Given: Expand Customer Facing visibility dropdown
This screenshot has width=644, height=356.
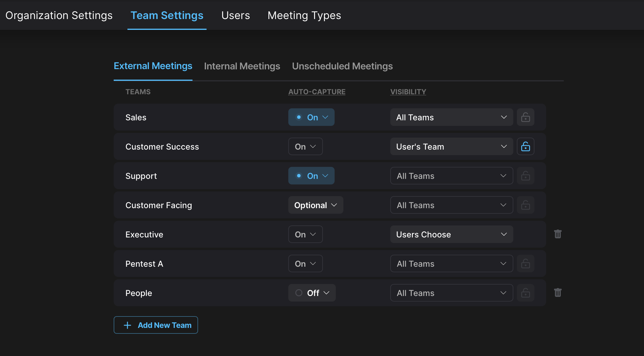Looking at the screenshot, I should click(452, 205).
